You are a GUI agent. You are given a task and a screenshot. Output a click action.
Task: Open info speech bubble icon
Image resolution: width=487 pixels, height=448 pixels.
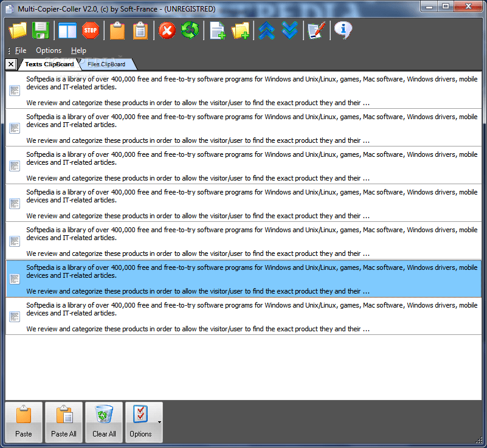tap(343, 30)
